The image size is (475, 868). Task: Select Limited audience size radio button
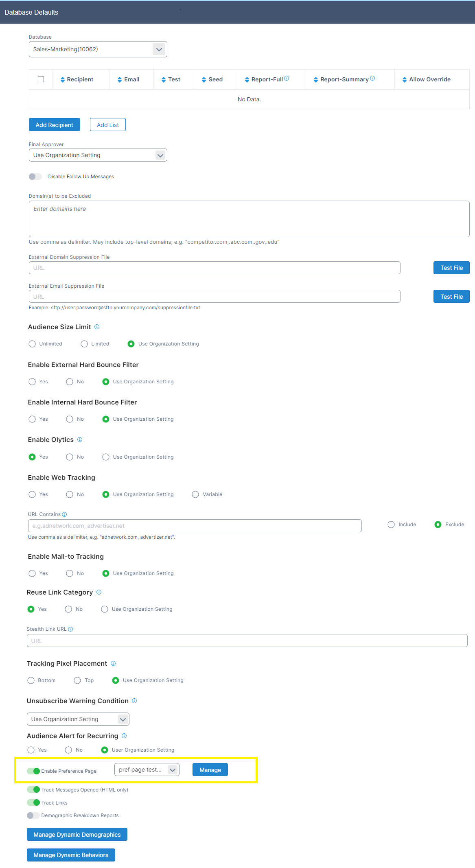pyautogui.click(x=84, y=344)
